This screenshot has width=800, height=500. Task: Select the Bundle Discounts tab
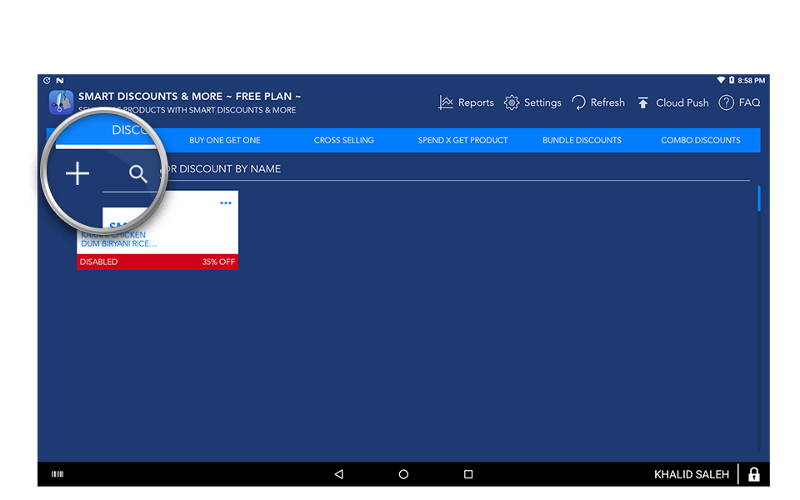click(x=582, y=140)
